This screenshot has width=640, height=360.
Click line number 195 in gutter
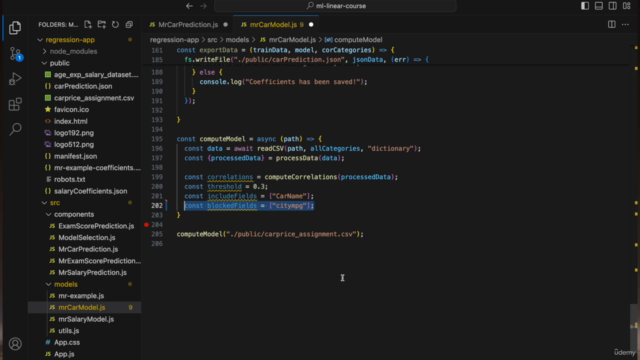click(x=157, y=139)
